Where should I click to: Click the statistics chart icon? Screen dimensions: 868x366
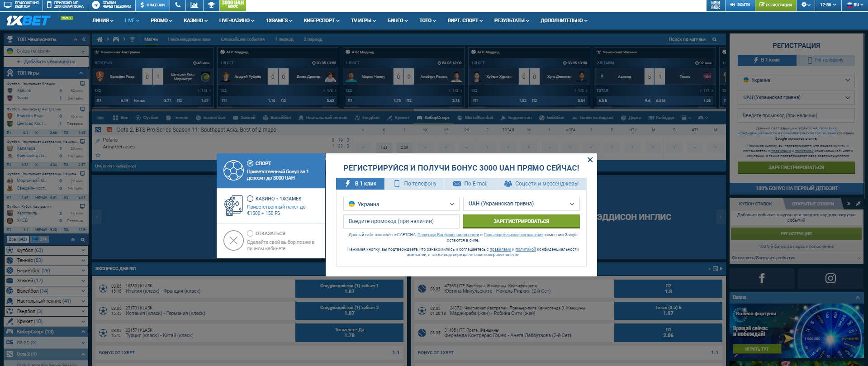(194, 5)
